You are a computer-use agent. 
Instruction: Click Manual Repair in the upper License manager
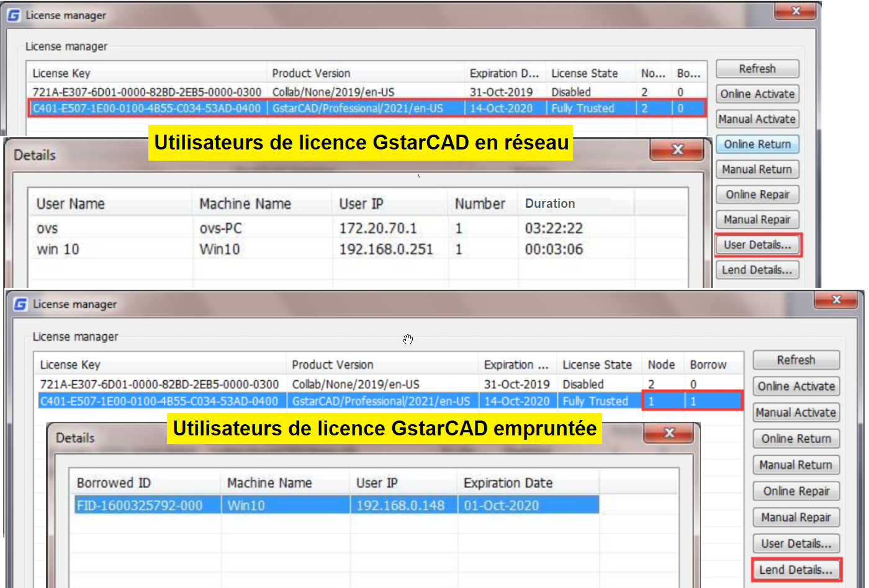[757, 220]
